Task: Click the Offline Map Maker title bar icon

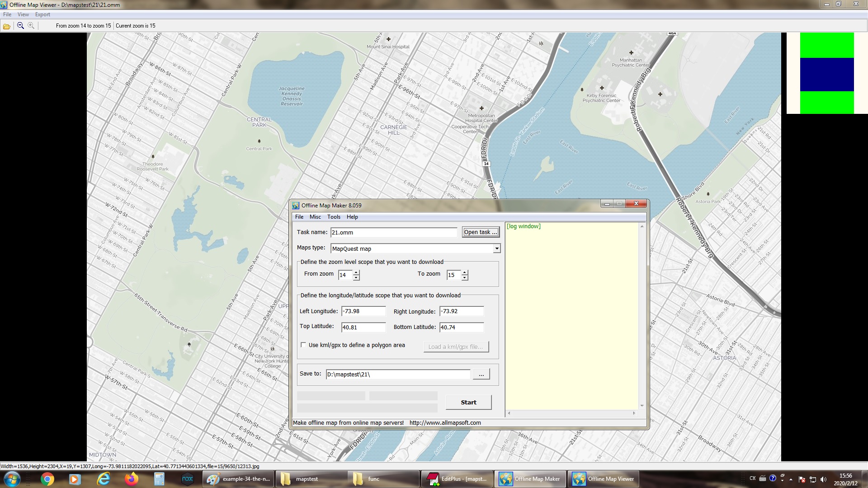Action: tap(296, 205)
